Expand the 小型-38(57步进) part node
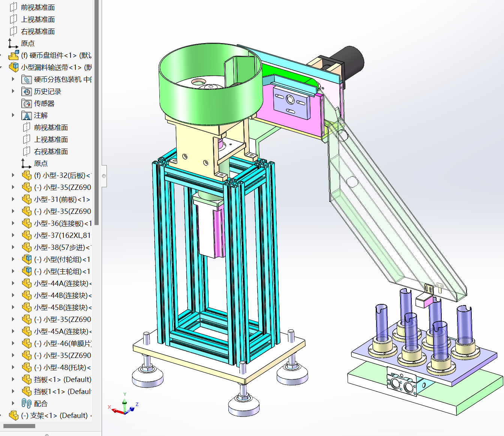This screenshot has width=504, height=436. (13, 247)
